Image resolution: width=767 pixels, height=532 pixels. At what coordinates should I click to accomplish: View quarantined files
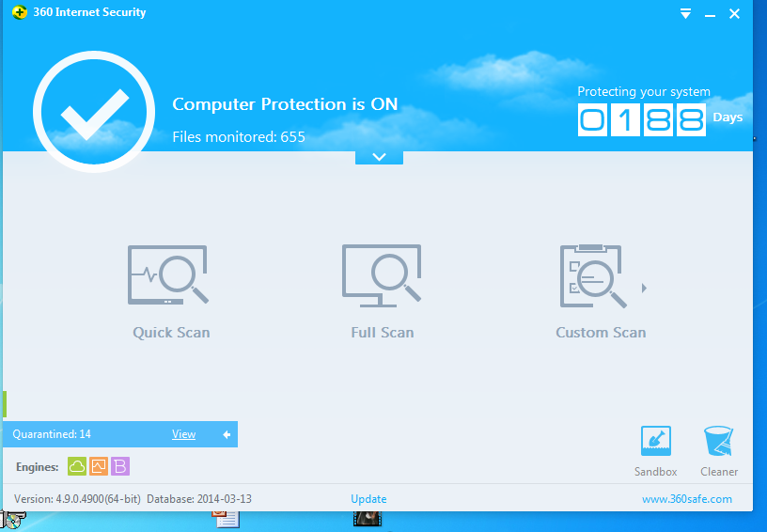click(183, 434)
